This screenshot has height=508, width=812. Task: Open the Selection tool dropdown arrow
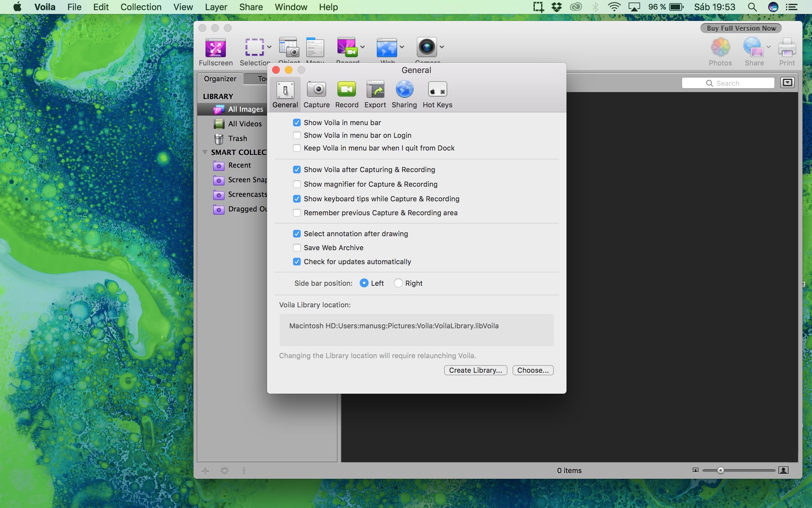[x=269, y=47]
